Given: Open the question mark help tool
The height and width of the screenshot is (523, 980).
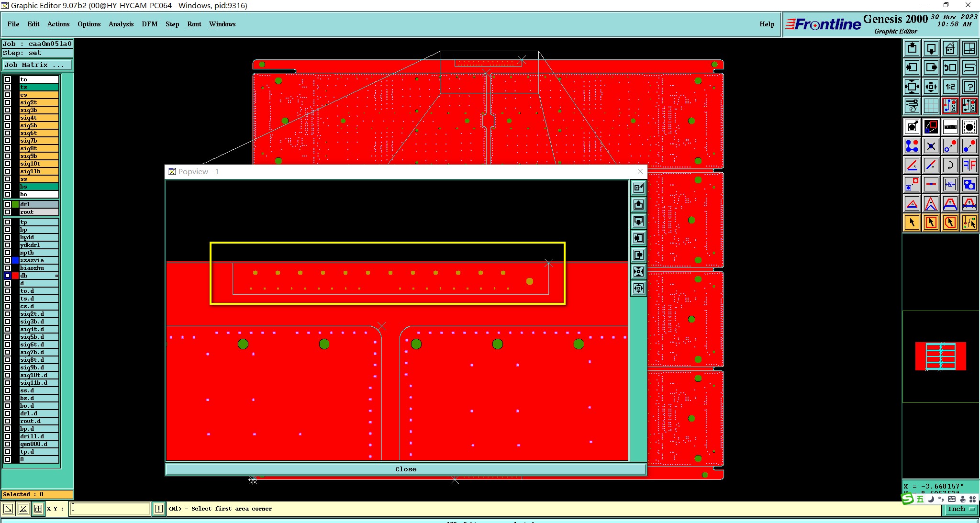Looking at the screenshot, I should point(969,87).
